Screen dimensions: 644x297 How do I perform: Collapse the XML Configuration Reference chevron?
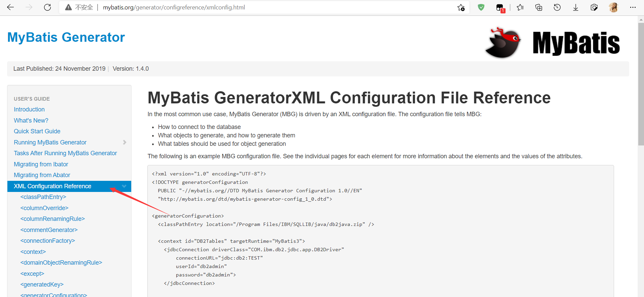124,186
